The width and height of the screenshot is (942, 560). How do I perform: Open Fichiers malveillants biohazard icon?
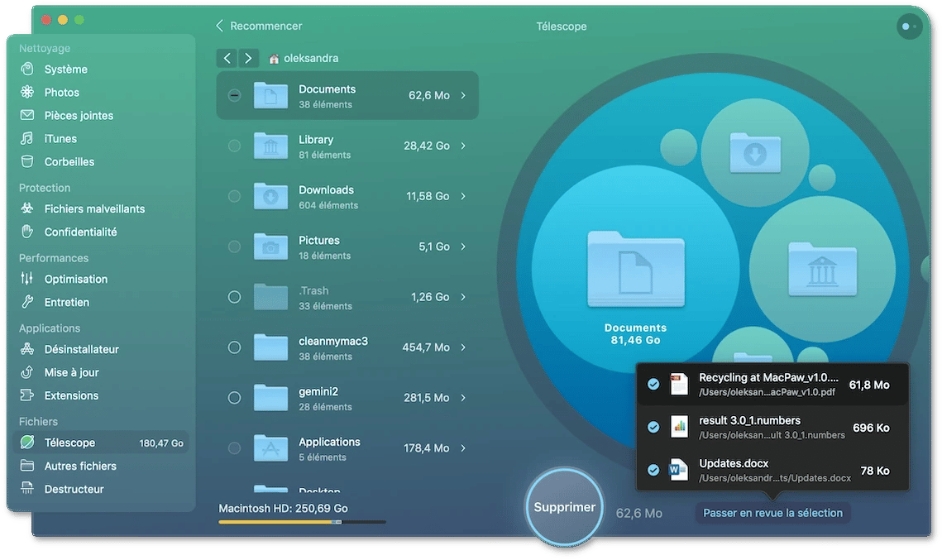pyautogui.click(x=27, y=208)
